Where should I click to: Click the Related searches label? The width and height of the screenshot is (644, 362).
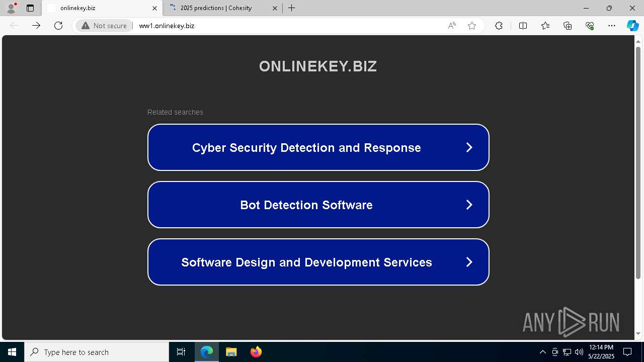(175, 112)
